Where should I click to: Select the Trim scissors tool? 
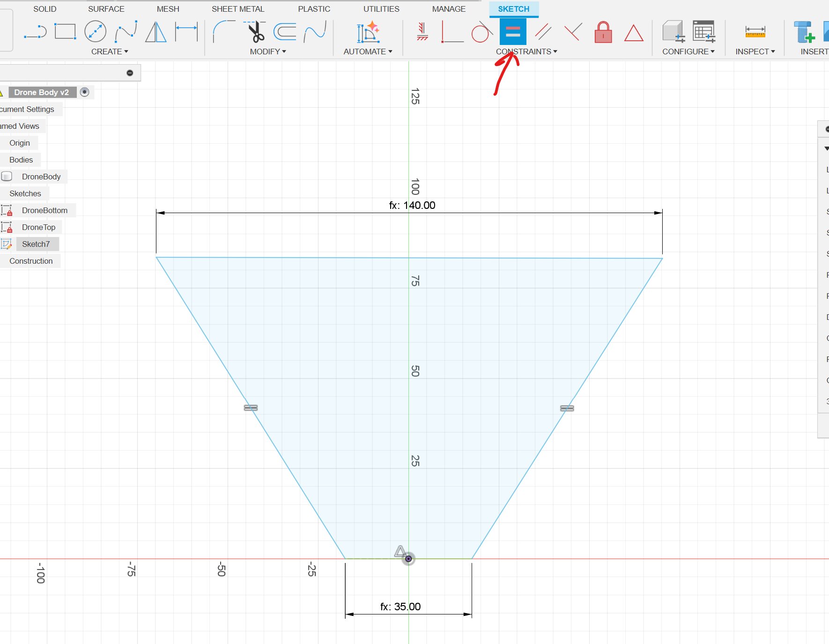pyautogui.click(x=255, y=32)
